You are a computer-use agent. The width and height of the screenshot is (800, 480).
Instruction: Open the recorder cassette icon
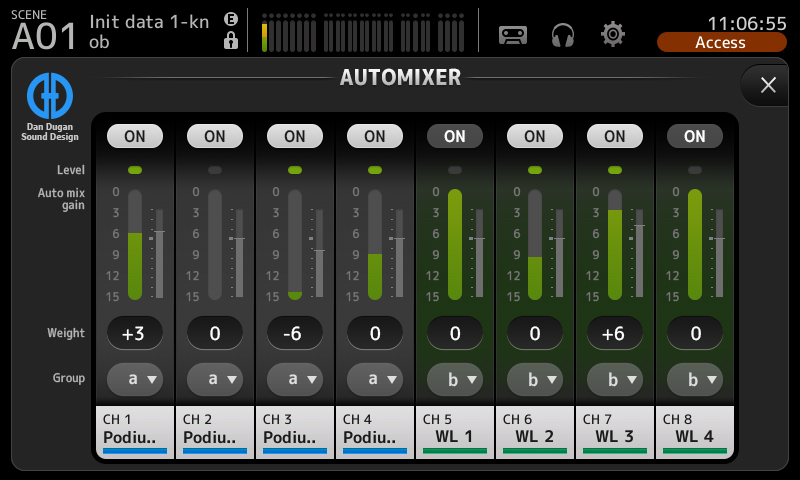click(513, 34)
